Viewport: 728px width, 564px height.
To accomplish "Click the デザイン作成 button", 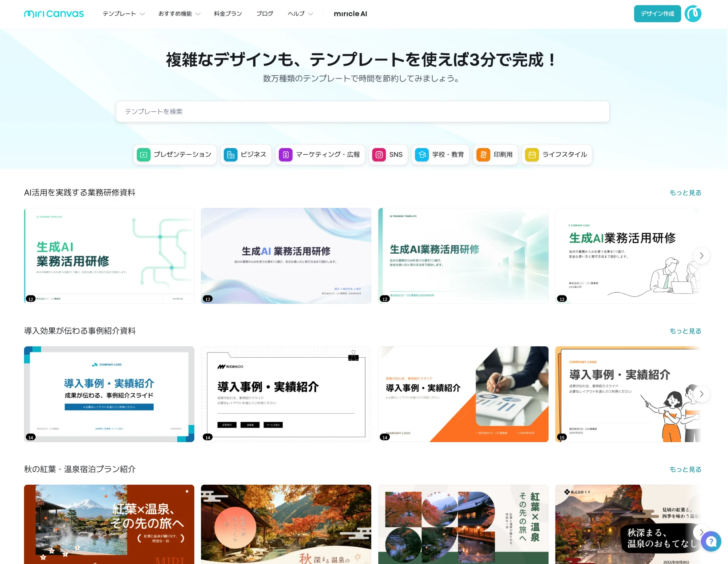I will [x=657, y=14].
